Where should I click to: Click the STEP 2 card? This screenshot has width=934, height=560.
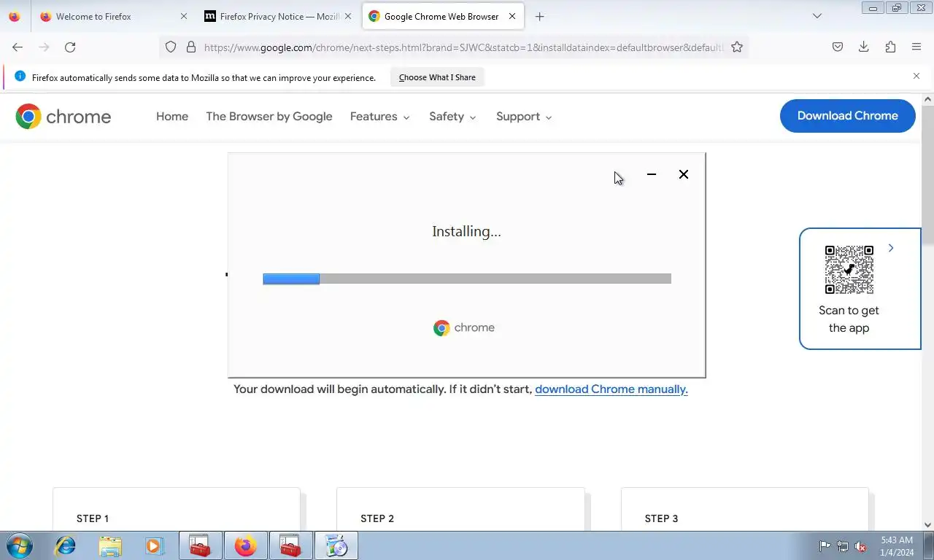tap(460, 509)
